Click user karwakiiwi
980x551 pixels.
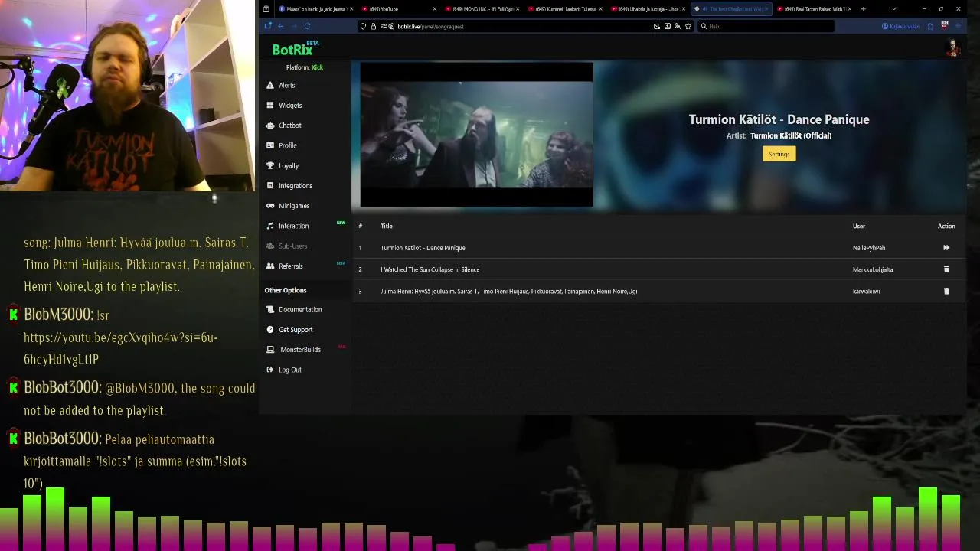point(866,291)
